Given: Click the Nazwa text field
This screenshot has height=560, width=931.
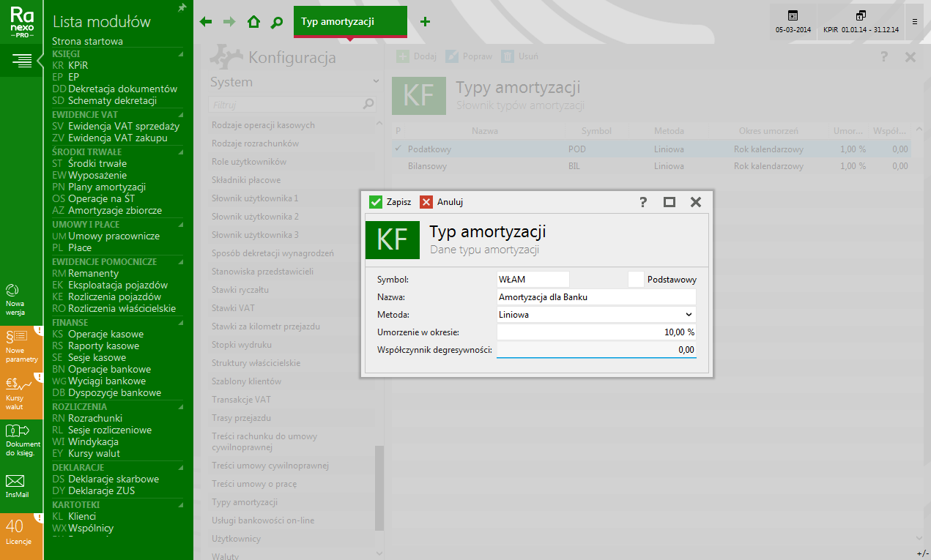Looking at the screenshot, I should click(x=596, y=297).
